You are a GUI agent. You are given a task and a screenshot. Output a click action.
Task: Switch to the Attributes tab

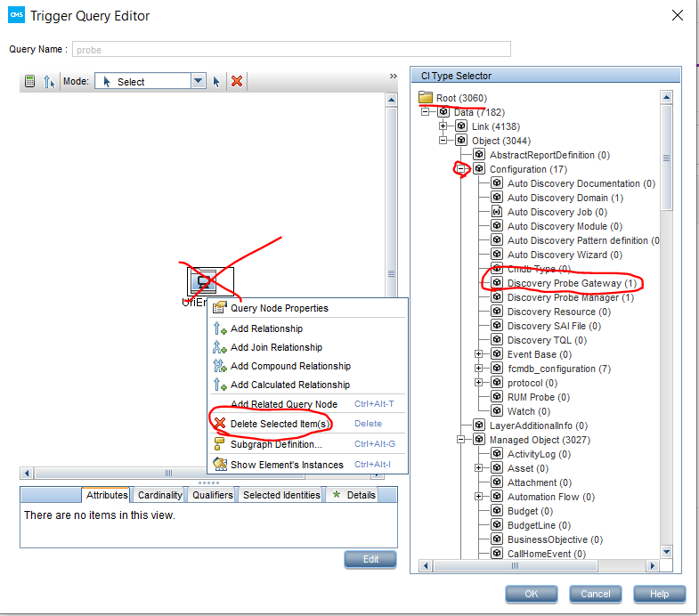107,495
